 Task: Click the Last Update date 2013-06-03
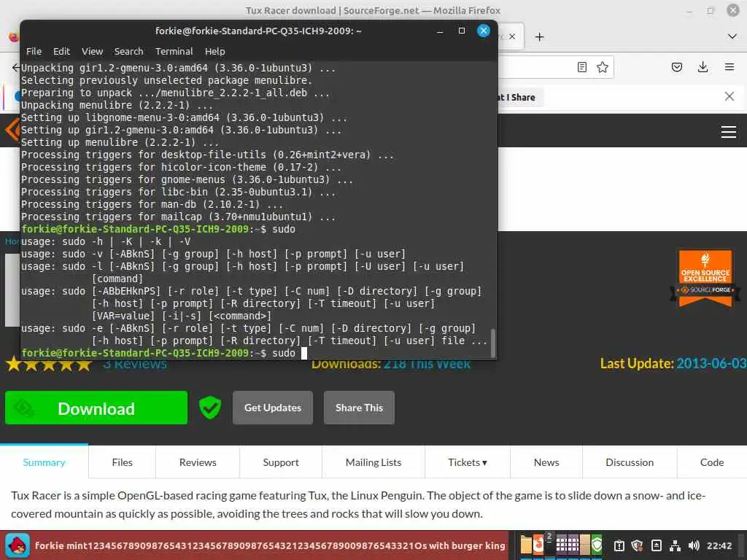point(711,363)
